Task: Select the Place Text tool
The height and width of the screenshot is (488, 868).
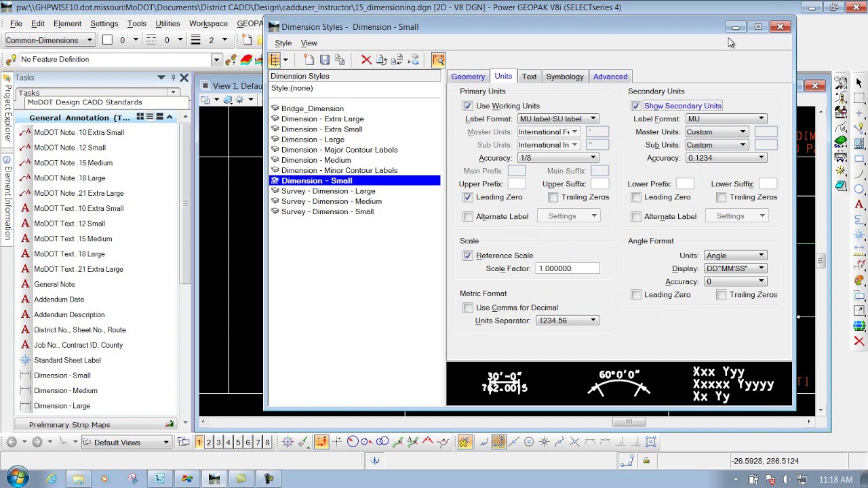Action: tap(859, 204)
